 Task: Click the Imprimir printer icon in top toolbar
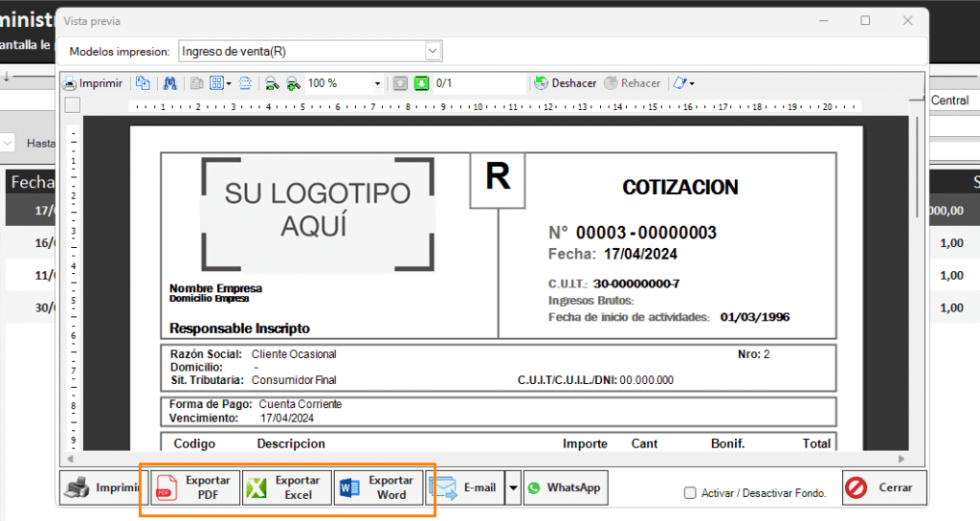[x=69, y=83]
